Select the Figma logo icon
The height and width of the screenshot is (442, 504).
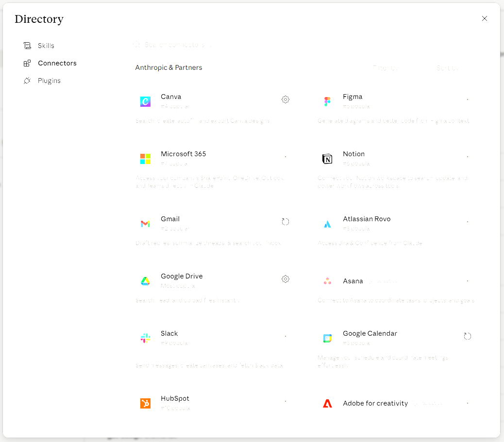click(327, 101)
